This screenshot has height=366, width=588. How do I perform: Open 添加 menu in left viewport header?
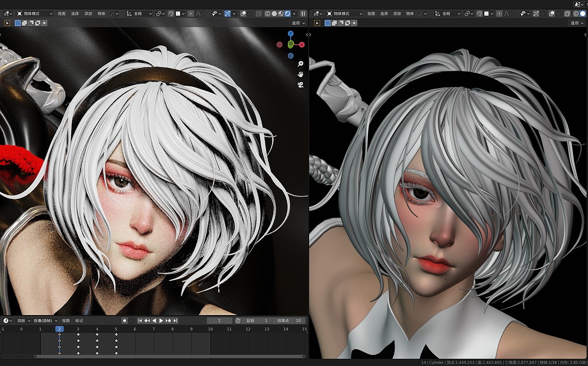click(88, 14)
